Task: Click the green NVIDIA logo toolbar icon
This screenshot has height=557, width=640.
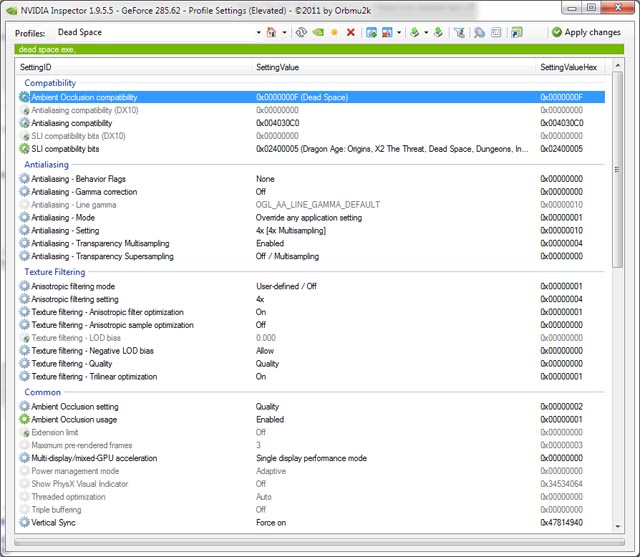Action: (x=317, y=32)
